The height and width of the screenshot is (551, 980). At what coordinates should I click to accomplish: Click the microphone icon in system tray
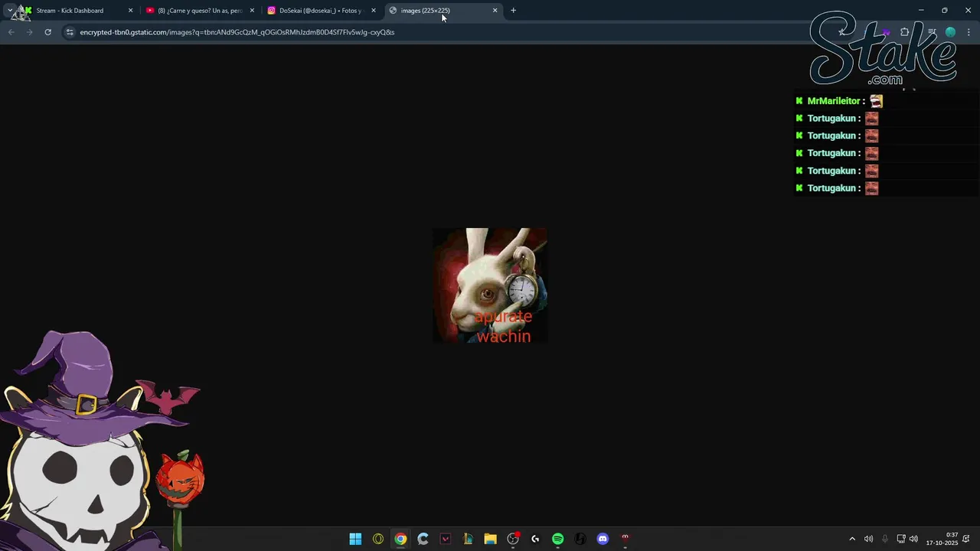click(885, 539)
